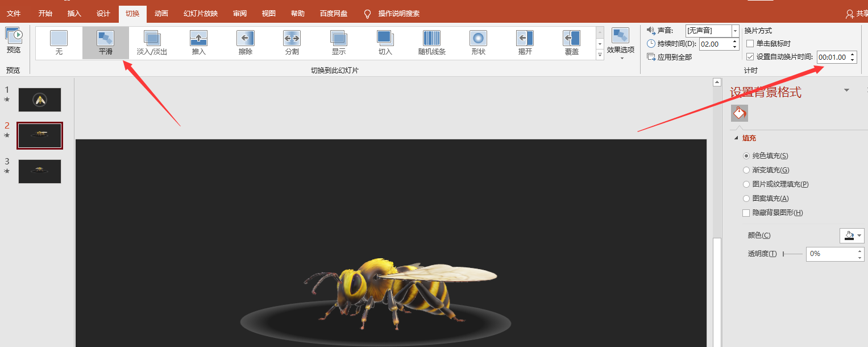The width and height of the screenshot is (868, 347).
Task: Open the 百度网盘 tab
Action: point(334,14)
